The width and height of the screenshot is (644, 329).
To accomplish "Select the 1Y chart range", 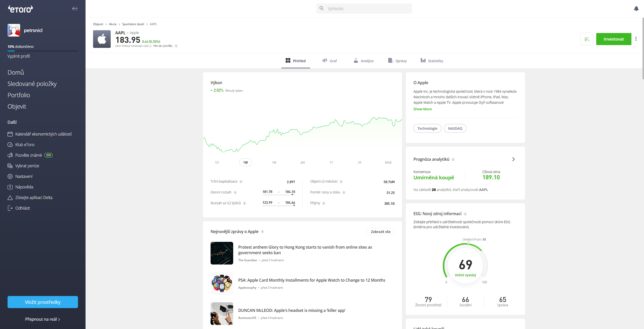I will pyautogui.click(x=331, y=162).
